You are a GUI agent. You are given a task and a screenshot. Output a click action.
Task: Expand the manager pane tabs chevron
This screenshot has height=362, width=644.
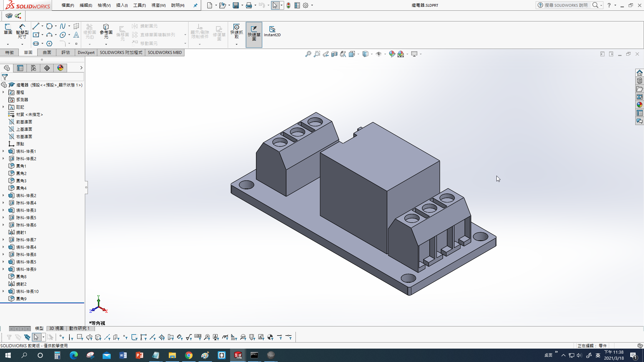81,68
